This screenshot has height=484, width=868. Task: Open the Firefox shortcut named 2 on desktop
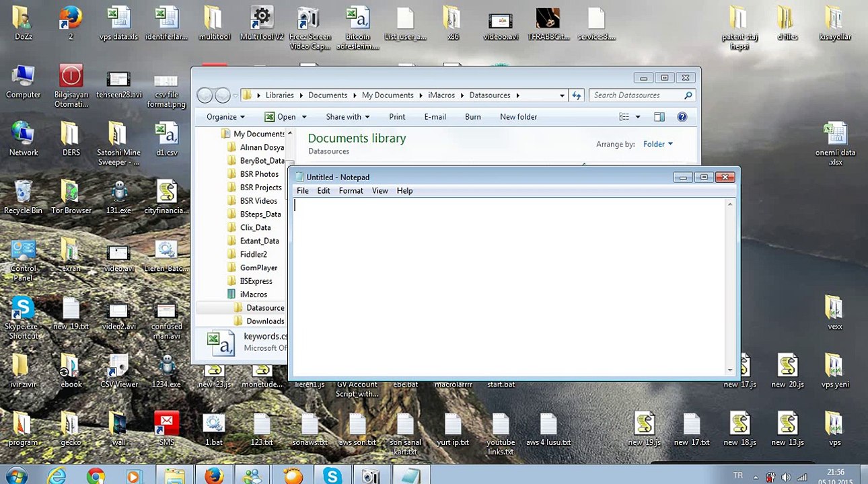pos(70,23)
